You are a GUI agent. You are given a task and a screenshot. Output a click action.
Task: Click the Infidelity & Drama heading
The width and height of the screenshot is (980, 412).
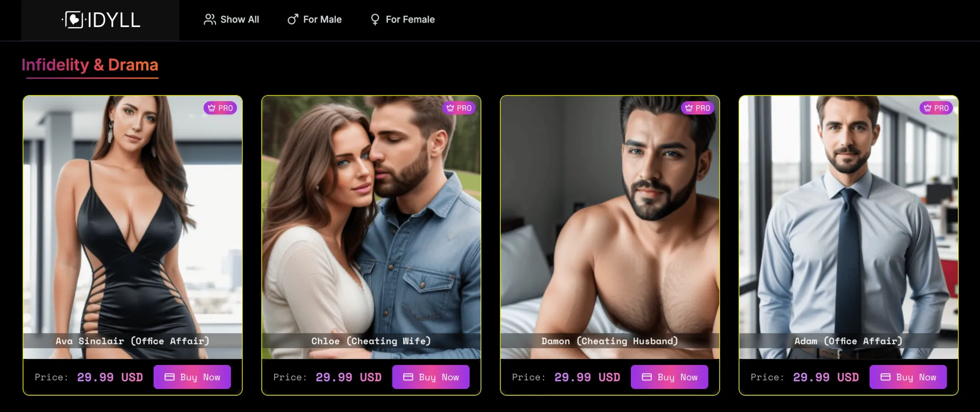(x=90, y=65)
